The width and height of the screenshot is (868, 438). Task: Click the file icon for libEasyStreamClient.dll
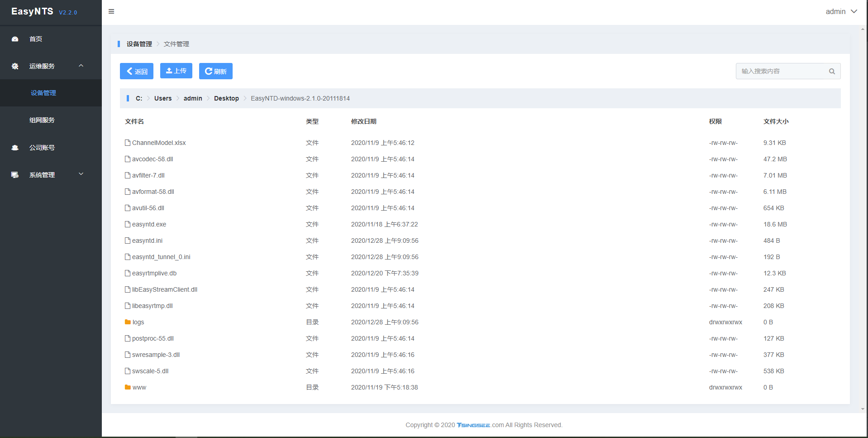coord(128,289)
